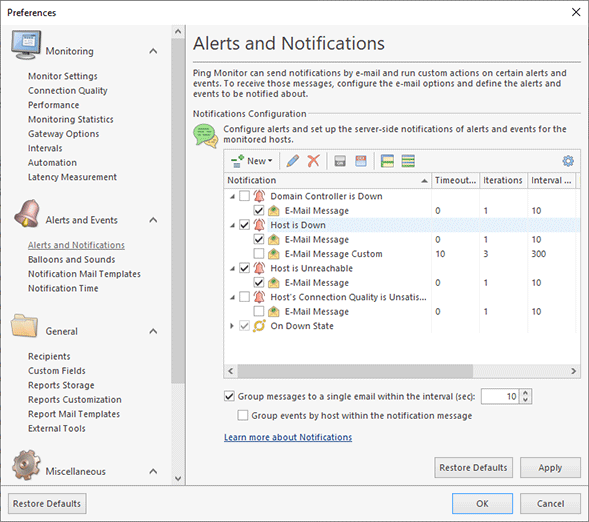Open the New notification dropdown

(251, 161)
